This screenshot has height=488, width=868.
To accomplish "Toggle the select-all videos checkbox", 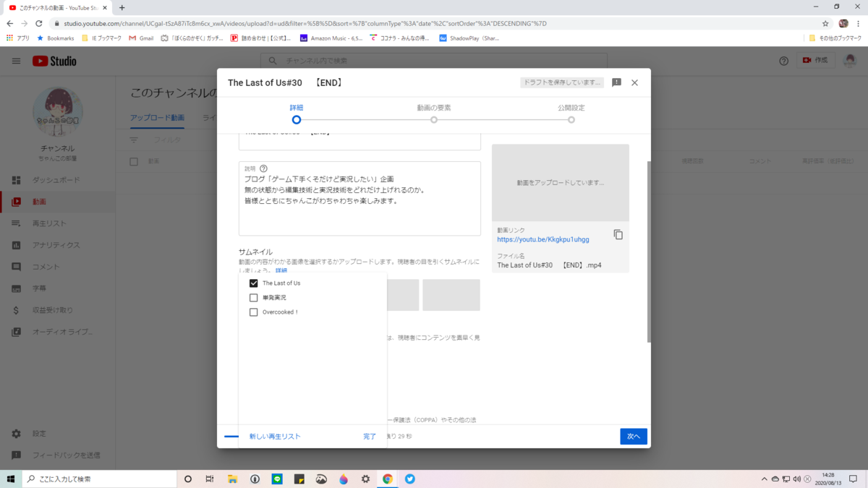I will 134,161.
